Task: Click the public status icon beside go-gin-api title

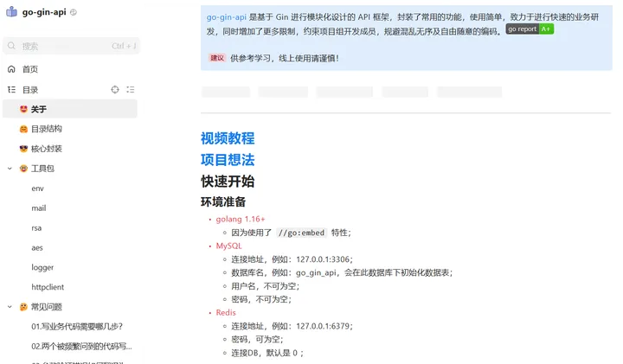Action: pos(74,12)
